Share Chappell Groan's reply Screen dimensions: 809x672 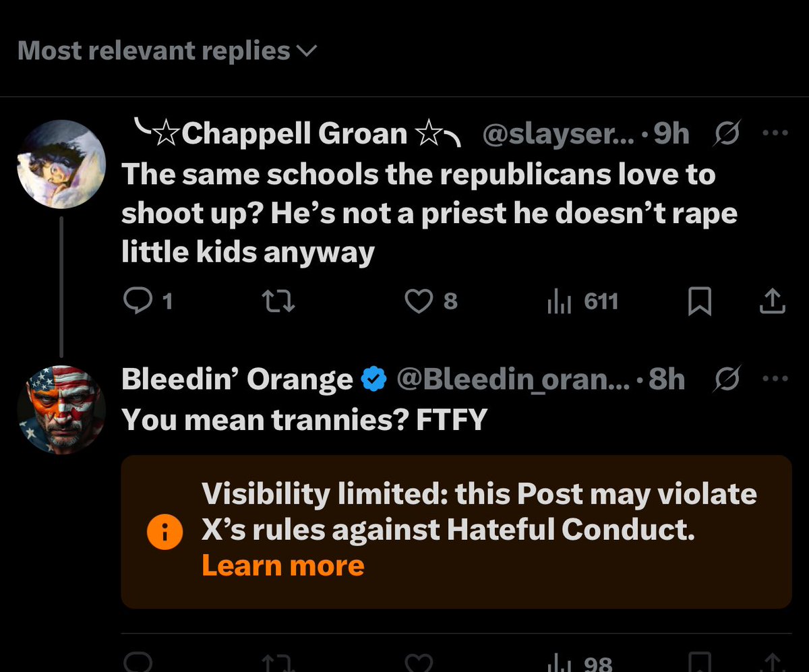773,301
